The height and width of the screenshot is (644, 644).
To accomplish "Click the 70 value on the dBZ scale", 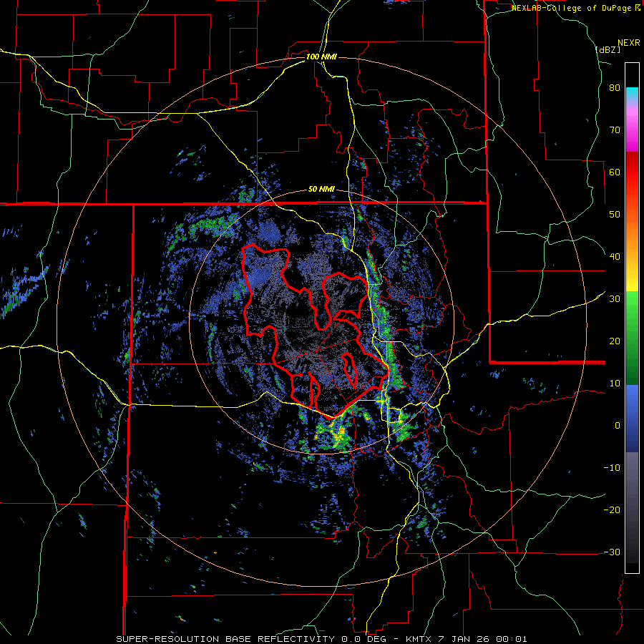I will [615, 130].
